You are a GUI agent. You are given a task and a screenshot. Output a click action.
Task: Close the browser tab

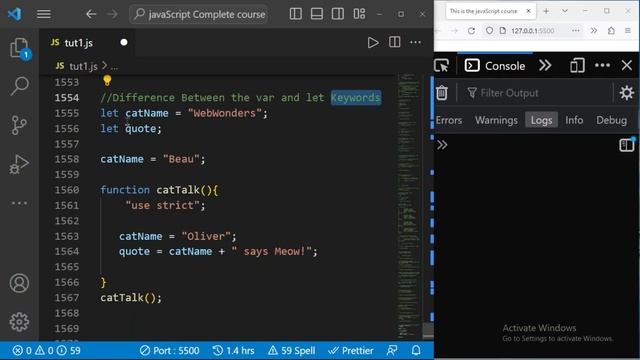[x=528, y=11]
